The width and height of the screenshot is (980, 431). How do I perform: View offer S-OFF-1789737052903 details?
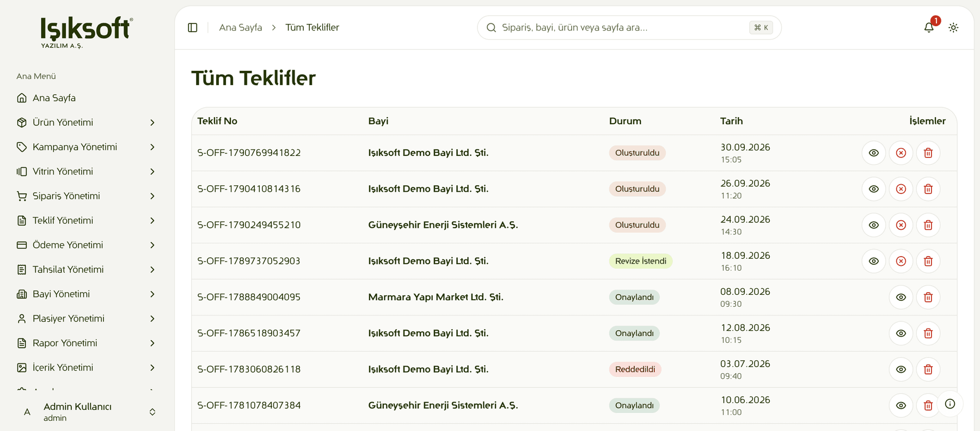(x=874, y=261)
